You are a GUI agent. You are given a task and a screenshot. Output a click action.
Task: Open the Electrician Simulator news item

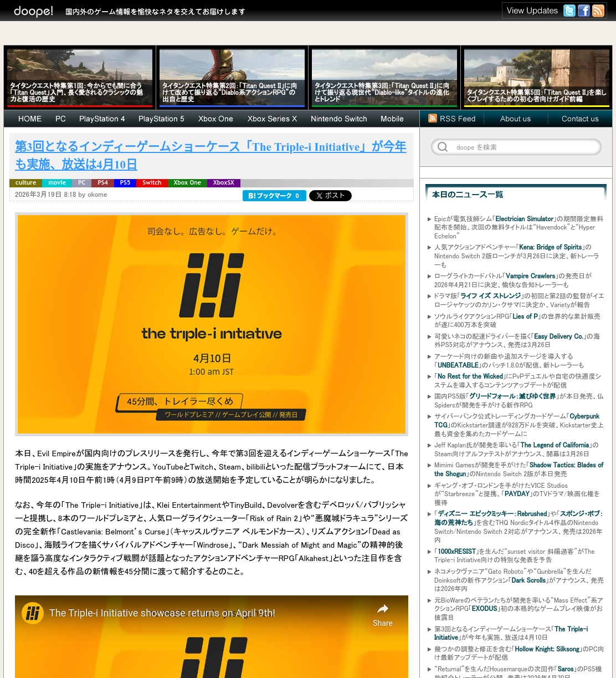pos(519,227)
